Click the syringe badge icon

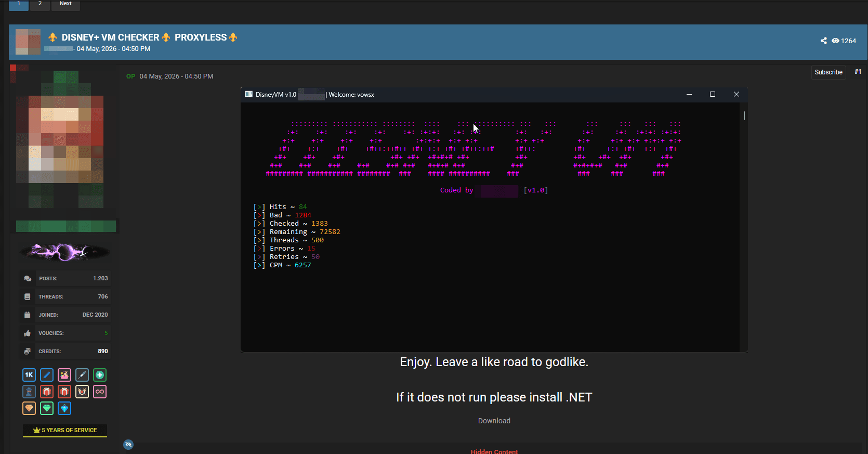coord(82,375)
